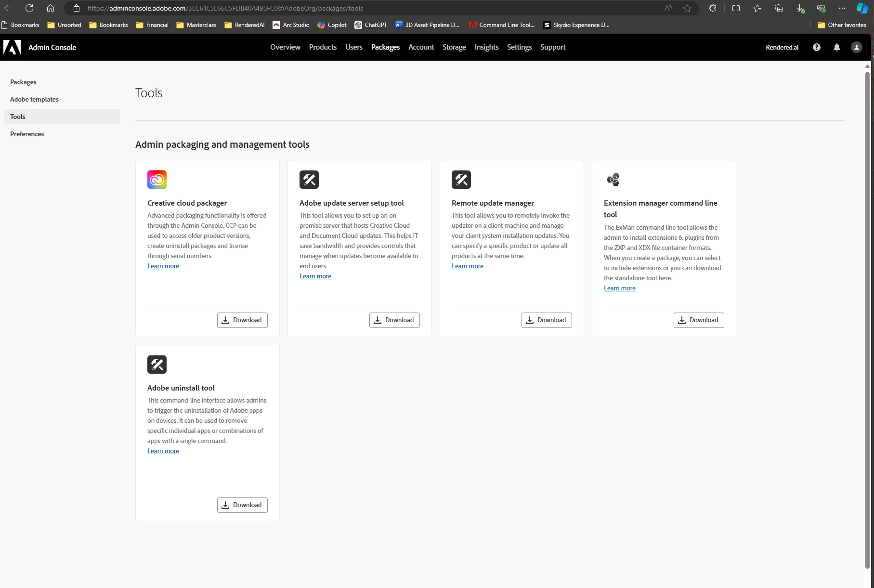Click the page vertical scrollbar
The height and width of the screenshot is (588, 874).
(x=867, y=320)
